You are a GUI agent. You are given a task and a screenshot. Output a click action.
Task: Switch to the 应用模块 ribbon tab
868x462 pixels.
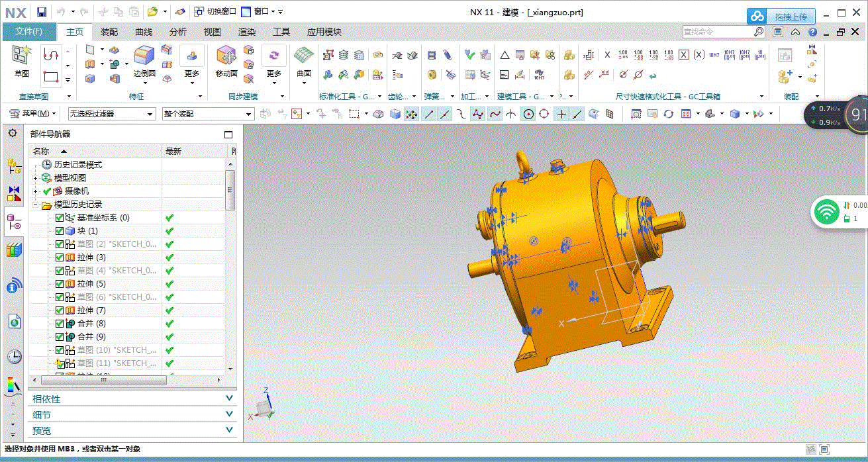click(x=324, y=32)
